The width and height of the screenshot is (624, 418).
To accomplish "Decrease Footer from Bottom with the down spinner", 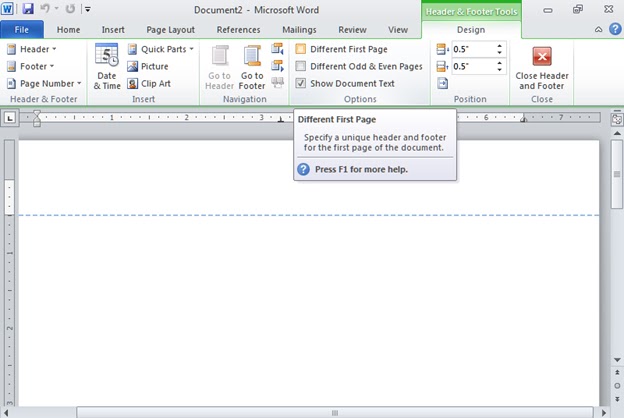I will (499, 70).
